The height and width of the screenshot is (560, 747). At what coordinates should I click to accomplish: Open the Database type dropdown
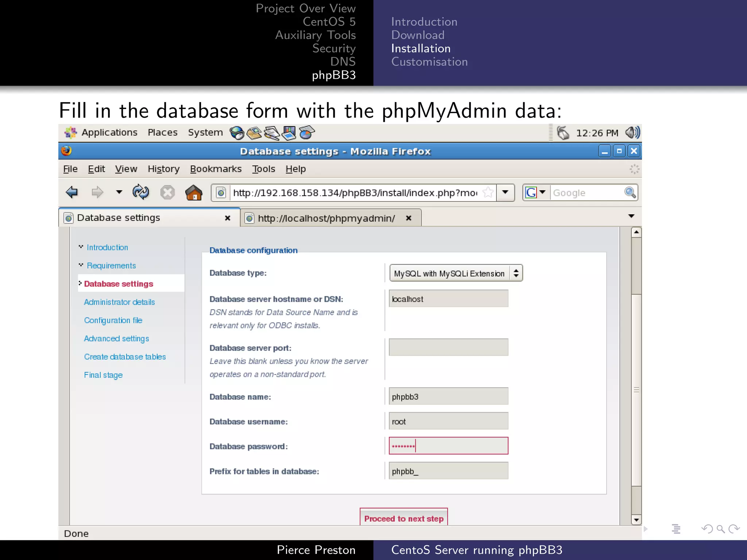456,273
